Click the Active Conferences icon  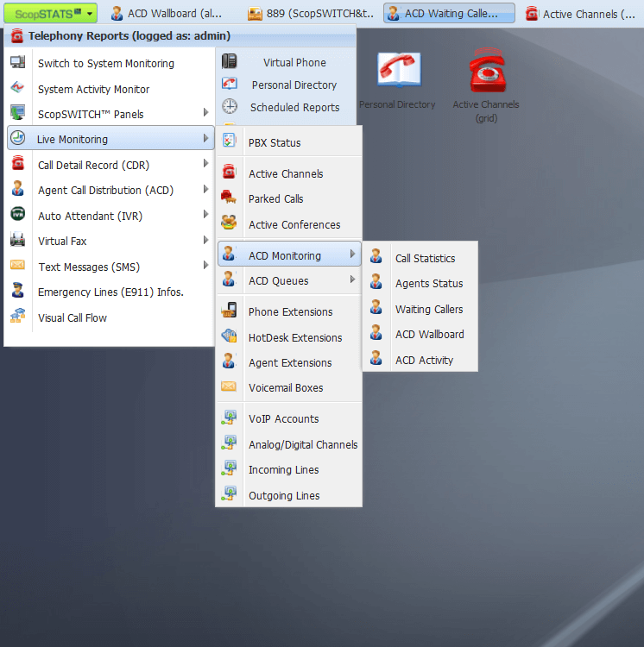(229, 224)
